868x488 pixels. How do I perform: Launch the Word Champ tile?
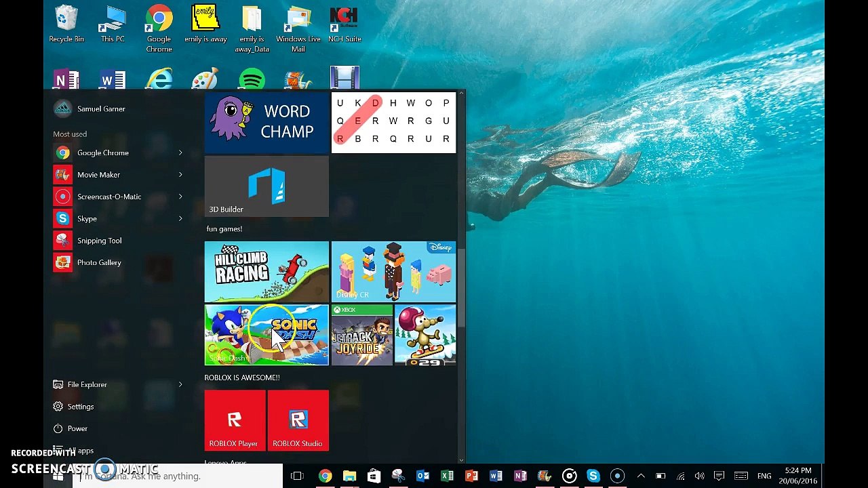(267, 122)
